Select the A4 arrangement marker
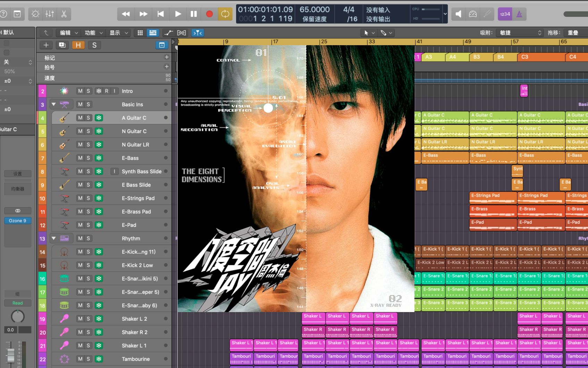The image size is (588, 368). pos(457,57)
